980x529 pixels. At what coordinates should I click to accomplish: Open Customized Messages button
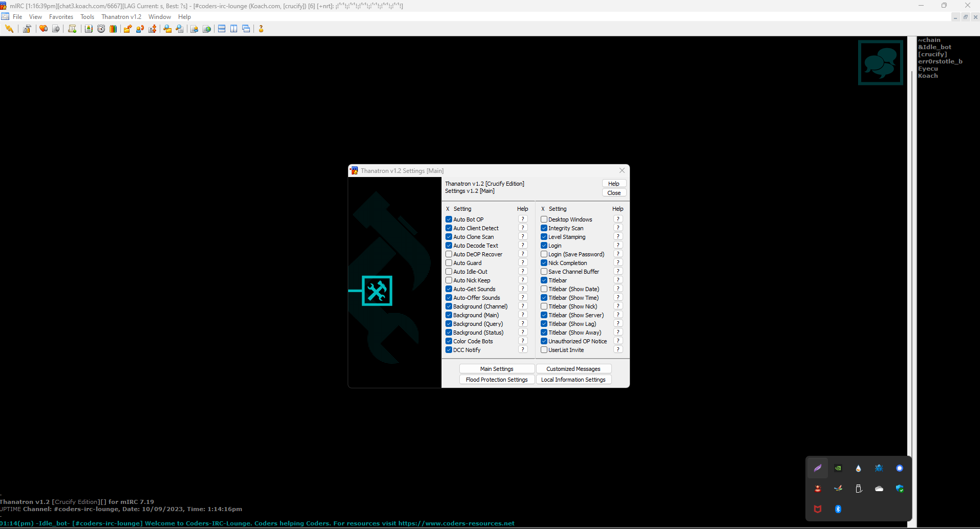coord(573,369)
